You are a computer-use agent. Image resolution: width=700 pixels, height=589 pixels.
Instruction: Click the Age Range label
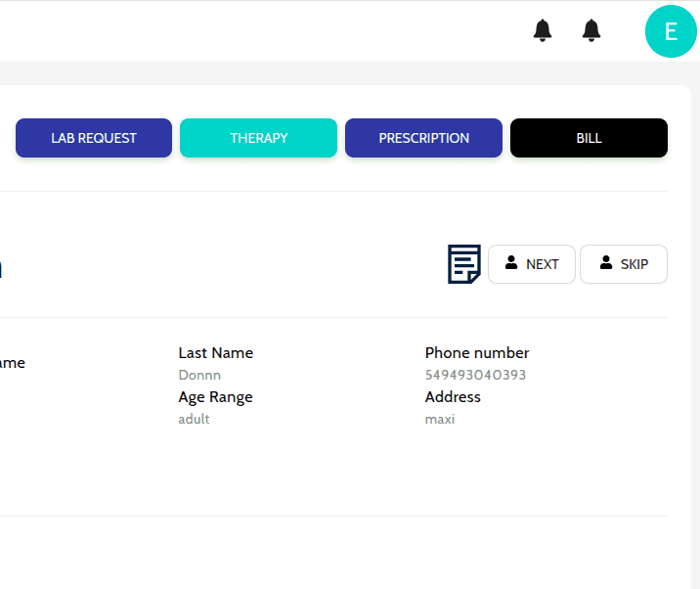(x=216, y=397)
